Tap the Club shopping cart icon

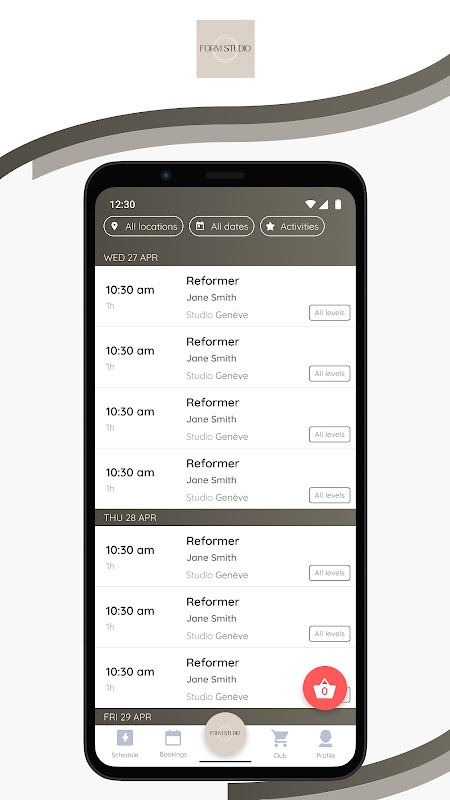(280, 738)
